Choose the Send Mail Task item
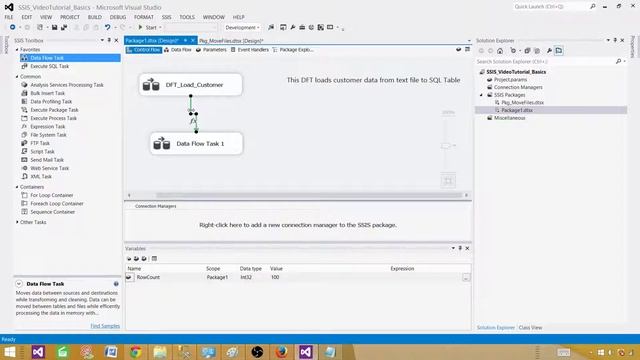640x360 pixels. (x=47, y=160)
